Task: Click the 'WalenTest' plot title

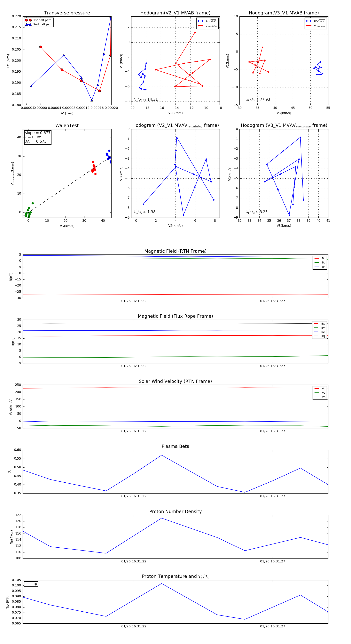Action: point(67,125)
